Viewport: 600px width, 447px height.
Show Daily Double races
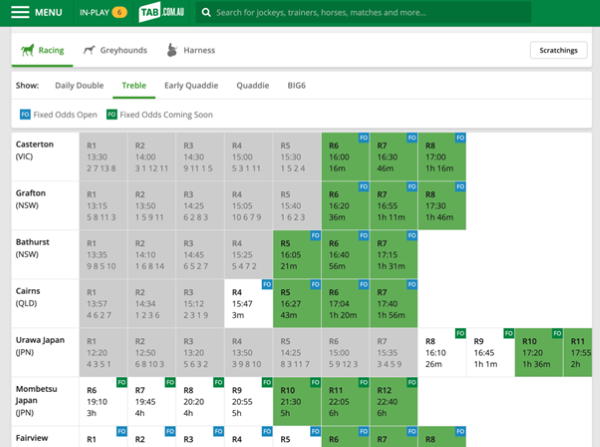tap(79, 85)
